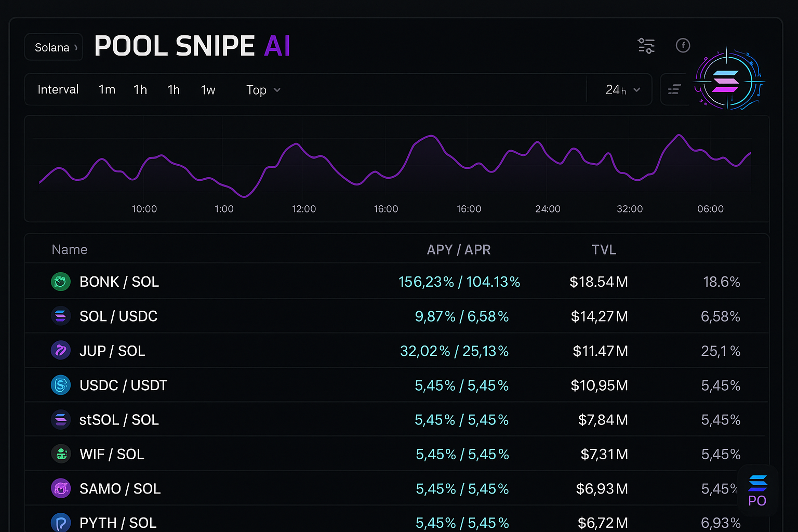Click the Interval label

click(x=58, y=89)
